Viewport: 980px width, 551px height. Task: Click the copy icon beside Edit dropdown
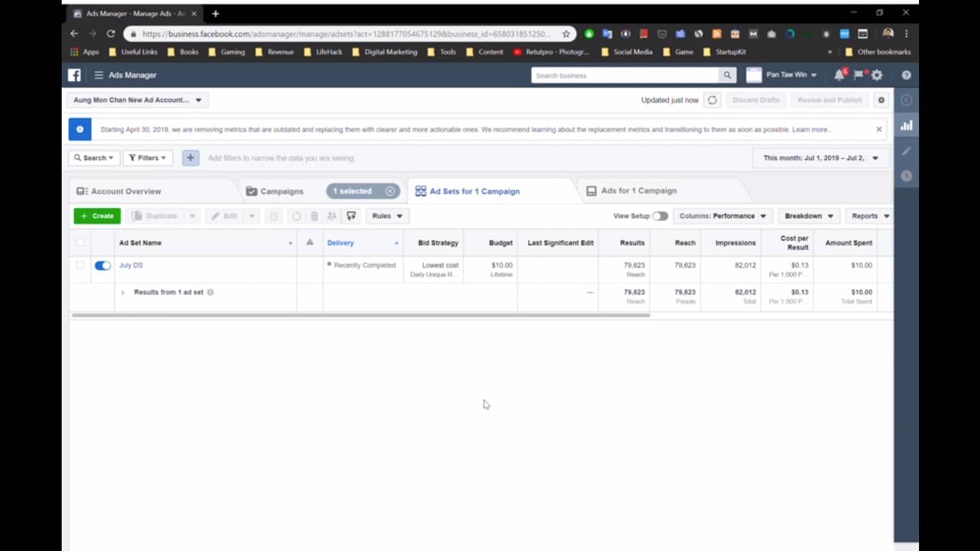pyautogui.click(x=273, y=216)
